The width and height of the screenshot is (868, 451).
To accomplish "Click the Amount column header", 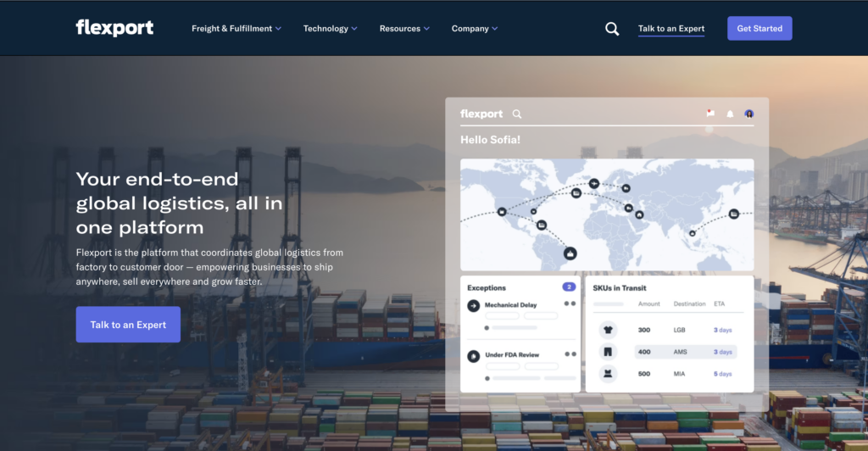I will click(648, 303).
